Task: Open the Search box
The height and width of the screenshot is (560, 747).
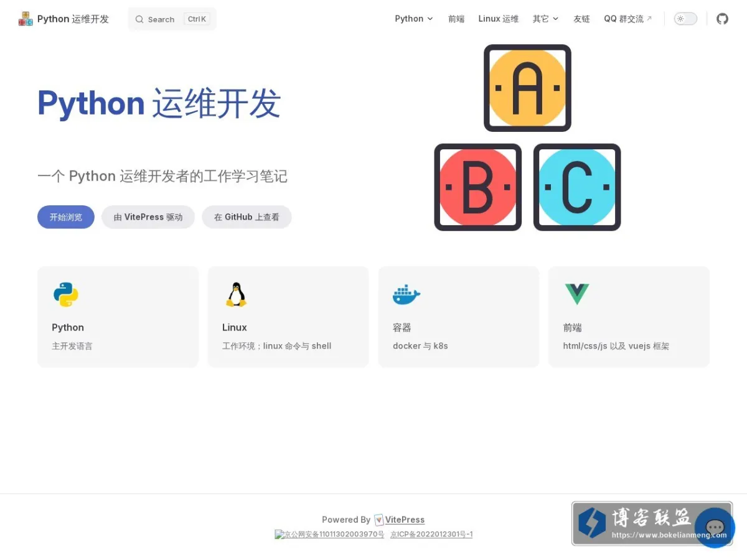Action: click(x=172, y=19)
